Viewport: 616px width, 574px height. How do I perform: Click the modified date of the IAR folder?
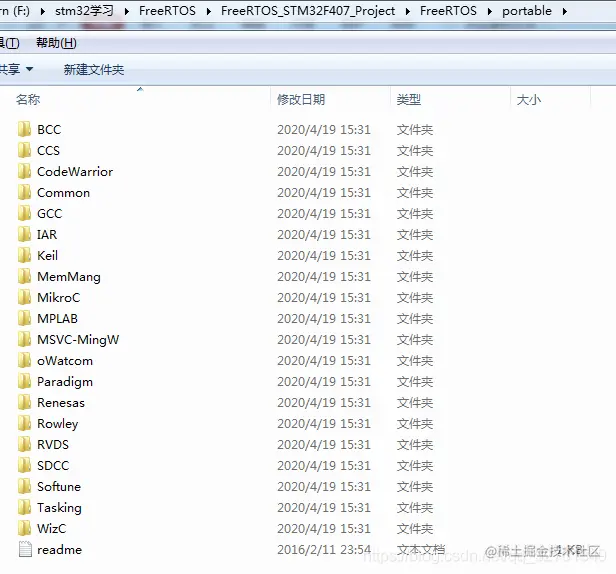click(x=324, y=234)
